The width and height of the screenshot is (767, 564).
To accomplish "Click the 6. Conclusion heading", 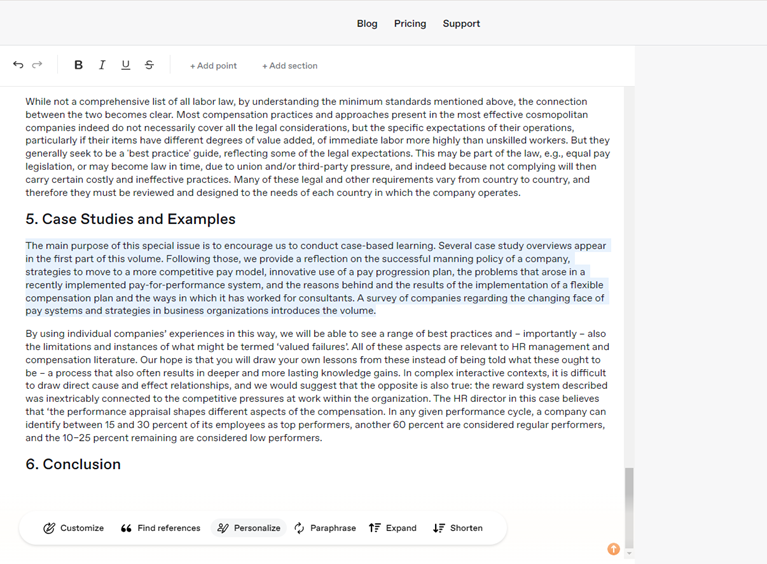I will [73, 464].
